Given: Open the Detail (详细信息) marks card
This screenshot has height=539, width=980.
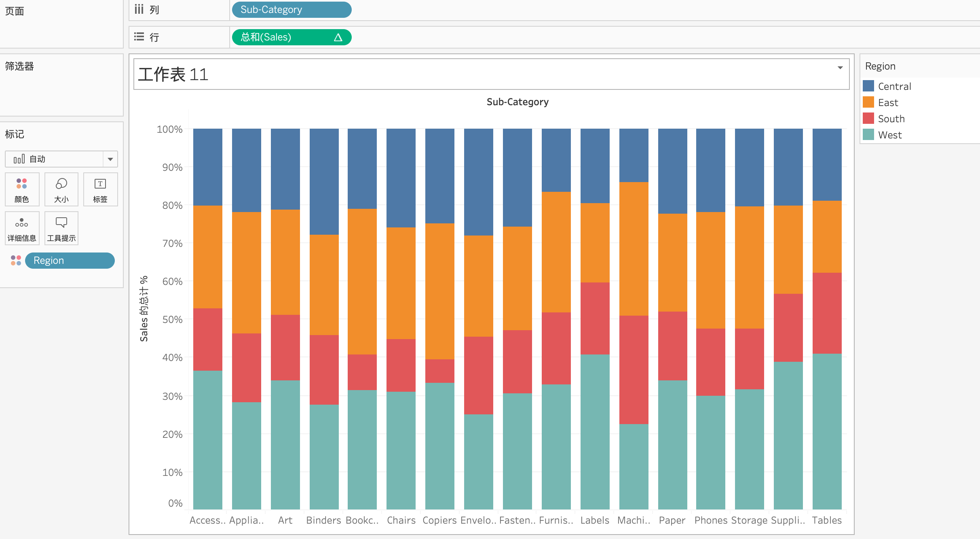Looking at the screenshot, I should pos(22,228).
